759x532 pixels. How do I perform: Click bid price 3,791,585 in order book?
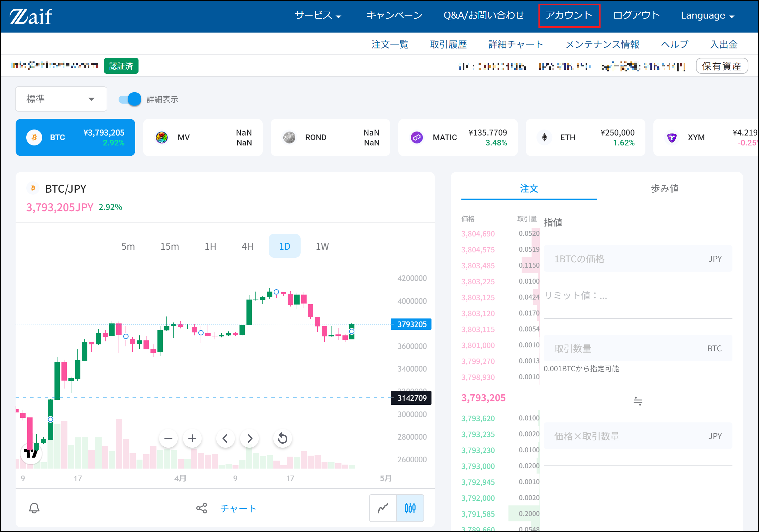click(478, 514)
